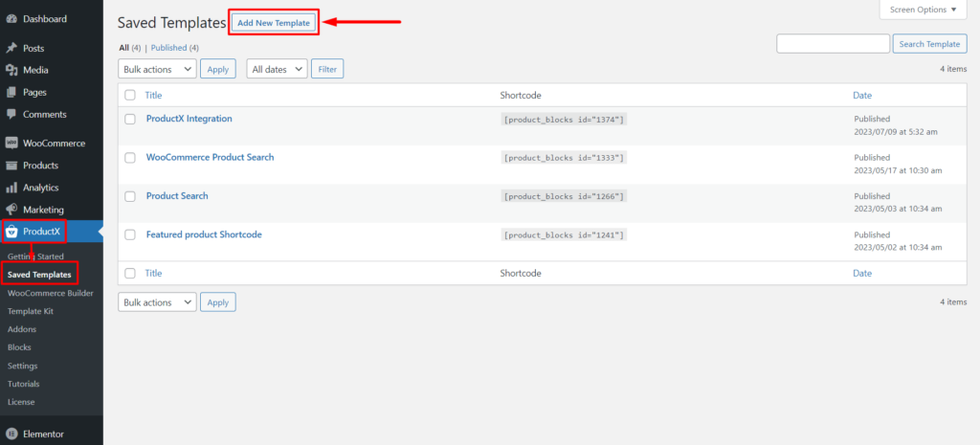Click shortcode product_blocks id="1374"
This screenshot has width=980, height=445.
click(564, 119)
